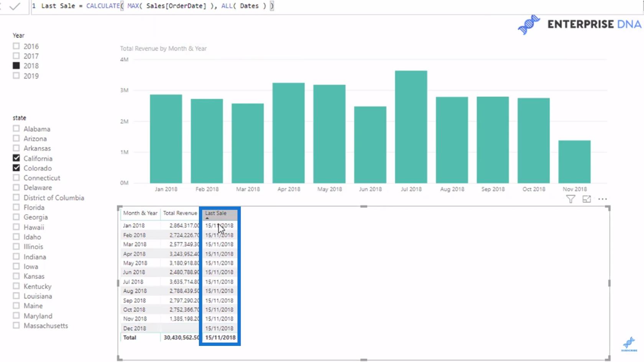The image size is (644, 362).
Task: Click the Jul 2018 table row label
Action: (133, 282)
